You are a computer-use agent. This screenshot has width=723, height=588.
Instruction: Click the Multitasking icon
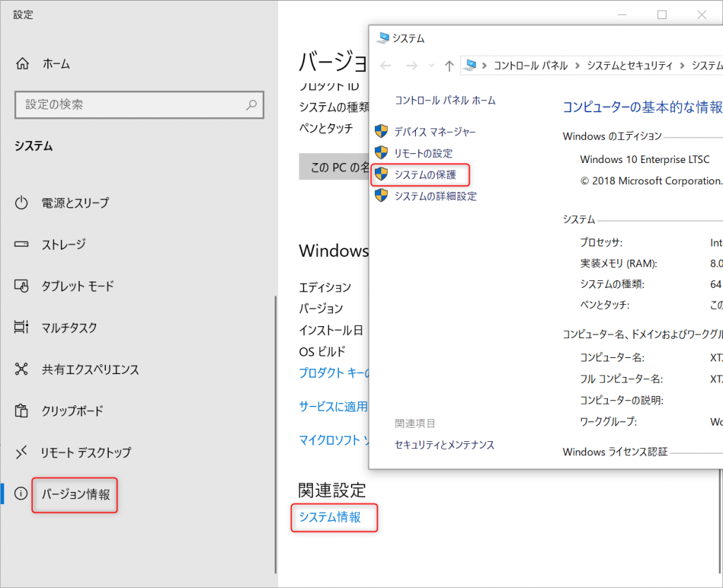pos(22,328)
